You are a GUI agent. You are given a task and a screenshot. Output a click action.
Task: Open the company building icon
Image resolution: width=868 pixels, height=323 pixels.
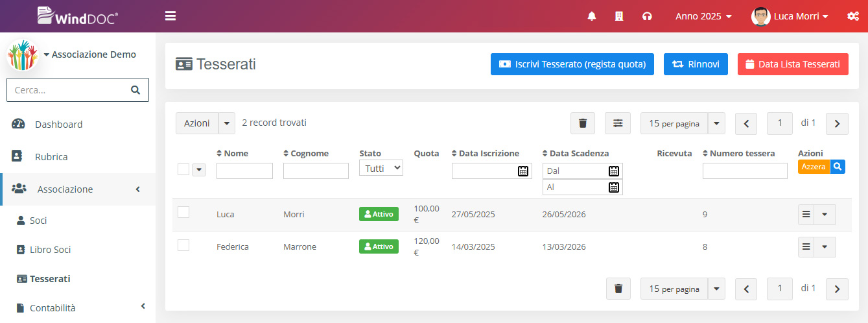tap(618, 16)
